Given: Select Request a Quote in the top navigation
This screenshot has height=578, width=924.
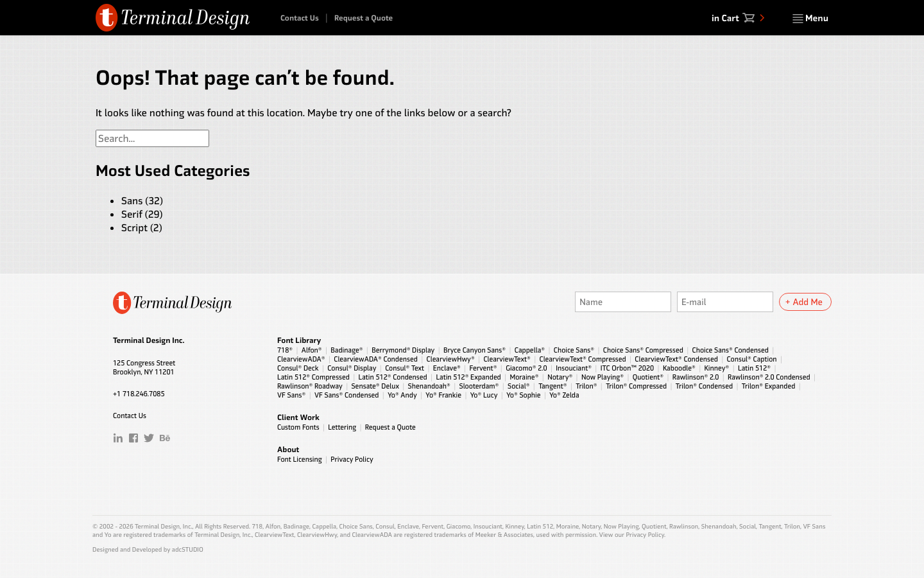Looking at the screenshot, I should [x=363, y=18].
